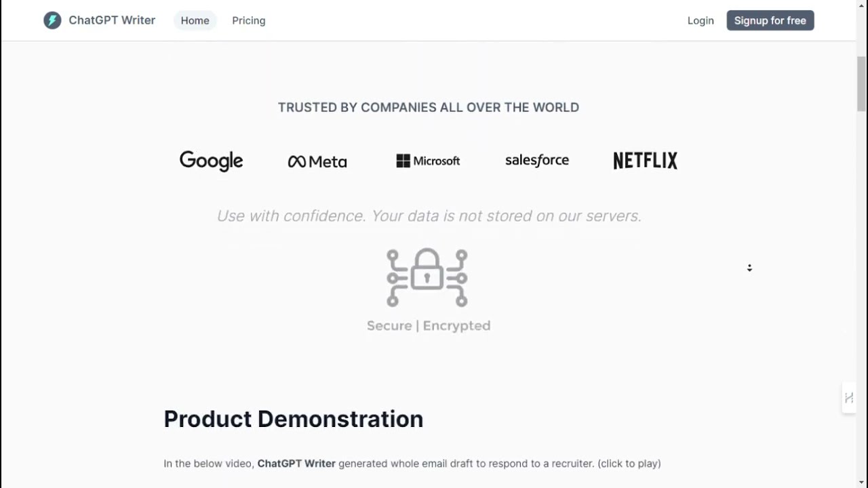The image size is (868, 488).
Task: Click the bold 'ChatGPT Writer' text in the paragraph
Action: pyautogui.click(x=296, y=464)
